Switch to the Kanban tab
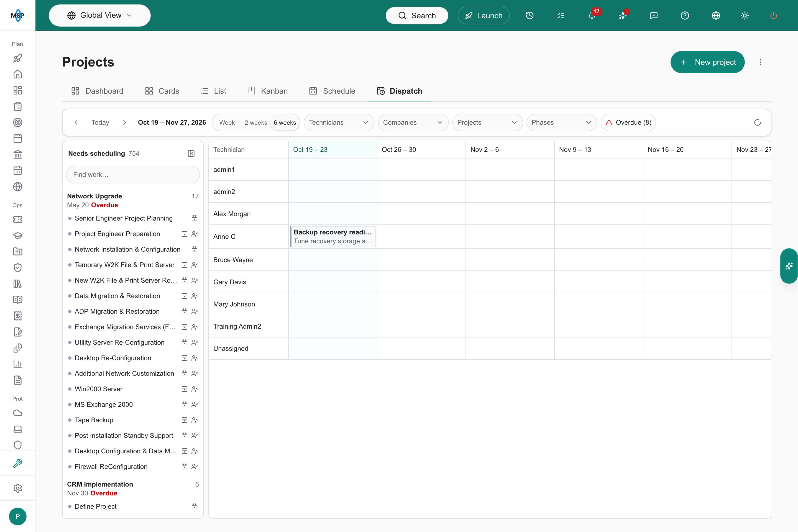The width and height of the screenshot is (798, 532). click(268, 91)
